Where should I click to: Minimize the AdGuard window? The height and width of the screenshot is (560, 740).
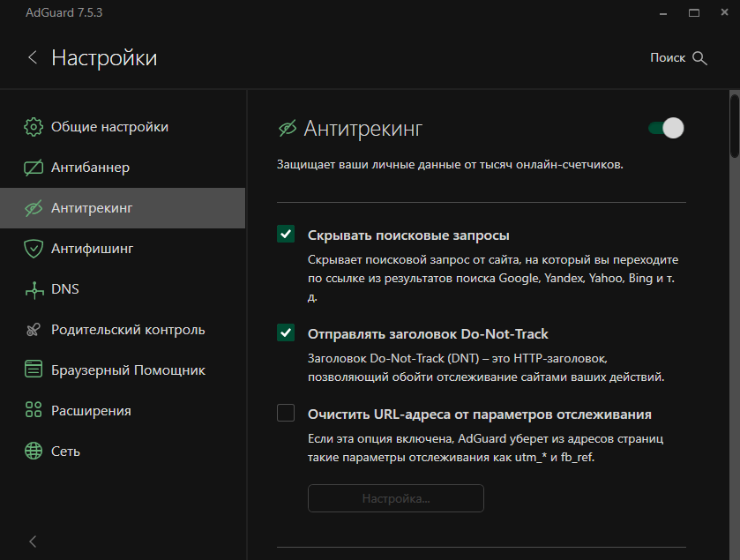point(663,13)
